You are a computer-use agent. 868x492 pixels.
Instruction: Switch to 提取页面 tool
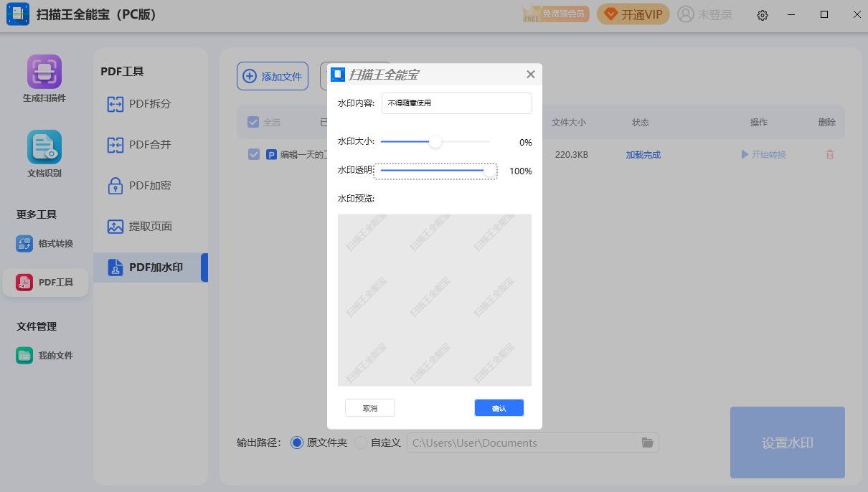coord(140,227)
